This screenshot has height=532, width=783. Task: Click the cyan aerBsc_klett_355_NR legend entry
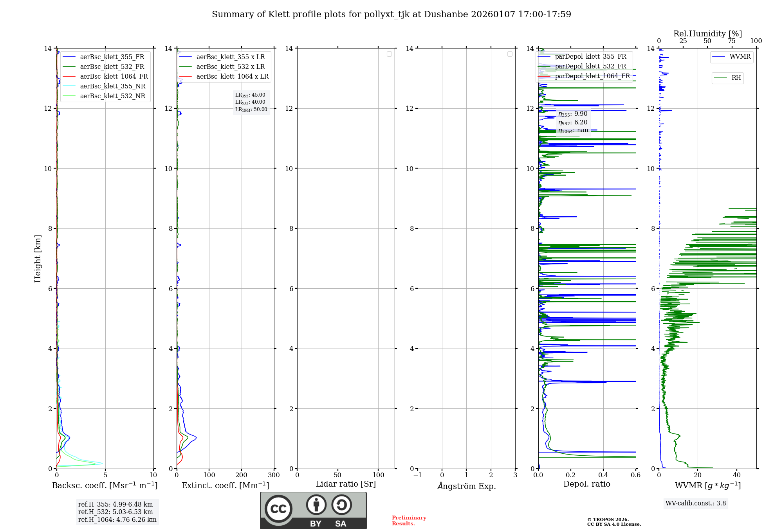click(x=112, y=86)
